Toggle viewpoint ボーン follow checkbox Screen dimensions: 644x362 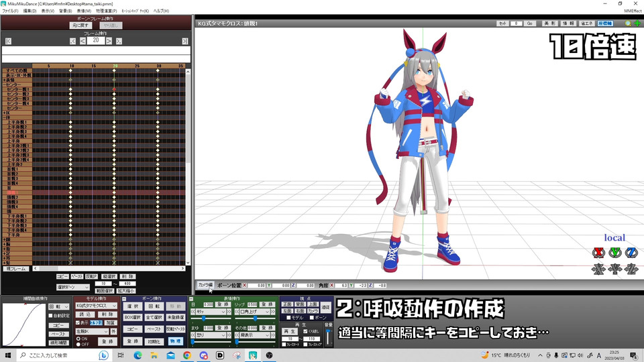[x=312, y=318]
